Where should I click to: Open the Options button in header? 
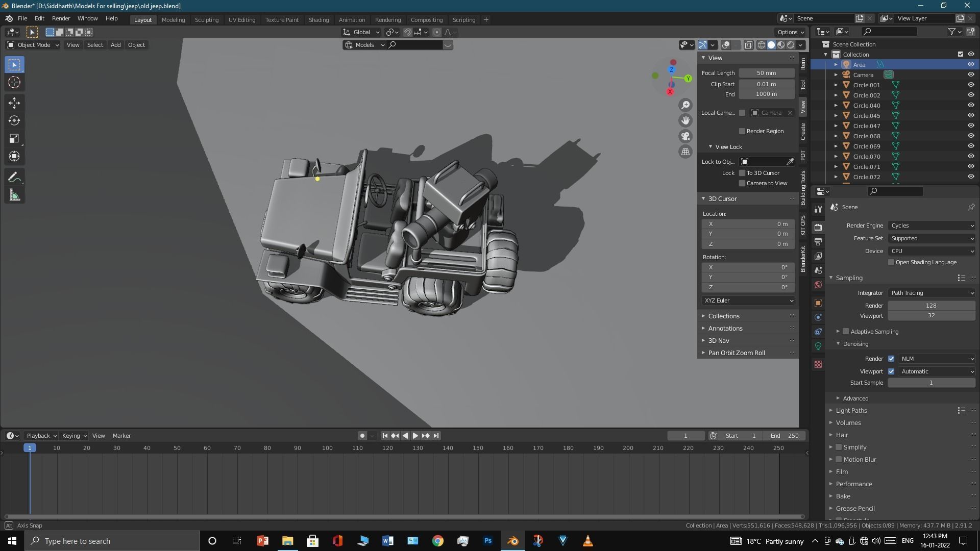(791, 32)
